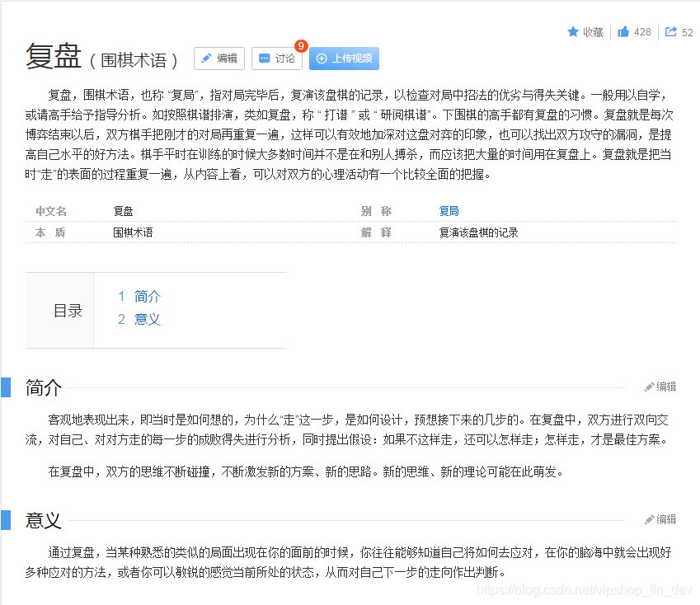700x605 pixels.
Task: Click 编辑 next to the 意义 heading
Action: point(660,519)
